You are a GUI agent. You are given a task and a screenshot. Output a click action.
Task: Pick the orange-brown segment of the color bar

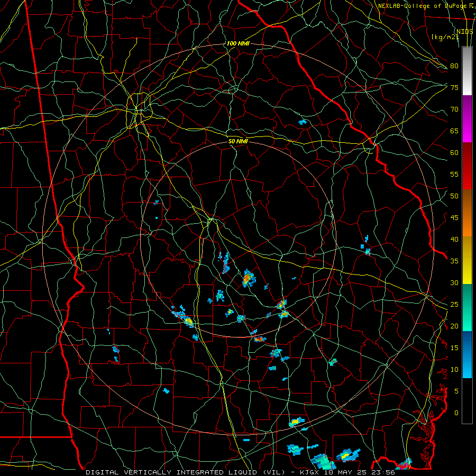pos(467,213)
